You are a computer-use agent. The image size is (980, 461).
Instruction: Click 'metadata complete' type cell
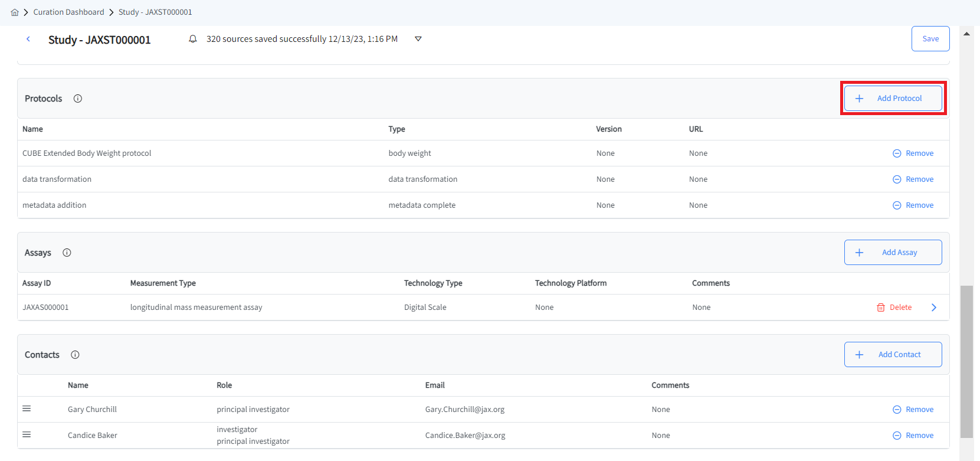(x=422, y=205)
